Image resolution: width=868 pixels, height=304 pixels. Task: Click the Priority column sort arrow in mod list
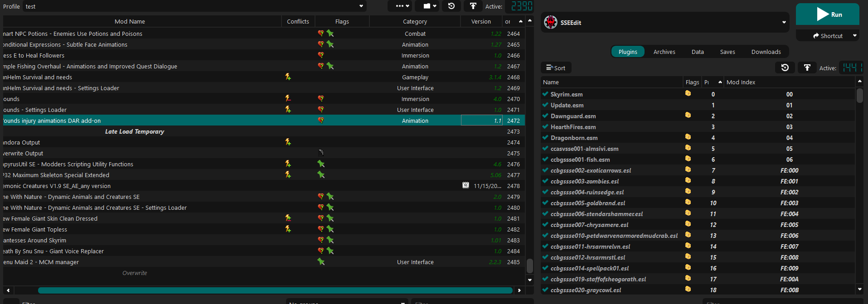pyautogui.click(x=521, y=21)
